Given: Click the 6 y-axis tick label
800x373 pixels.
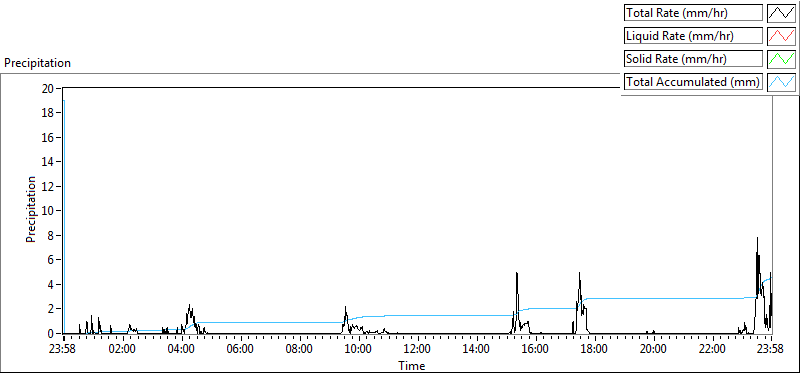Looking at the screenshot, I should (52, 260).
